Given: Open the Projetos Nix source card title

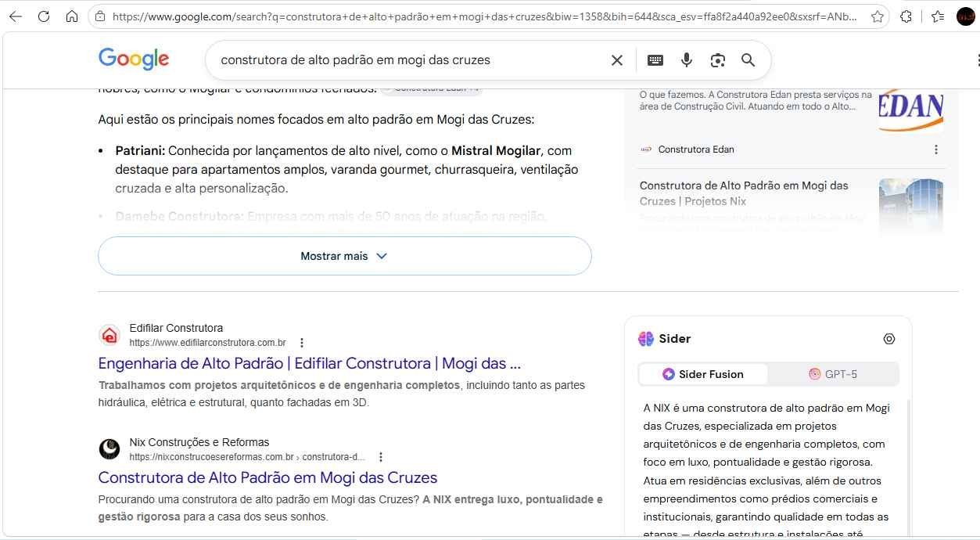Looking at the screenshot, I should click(744, 193).
